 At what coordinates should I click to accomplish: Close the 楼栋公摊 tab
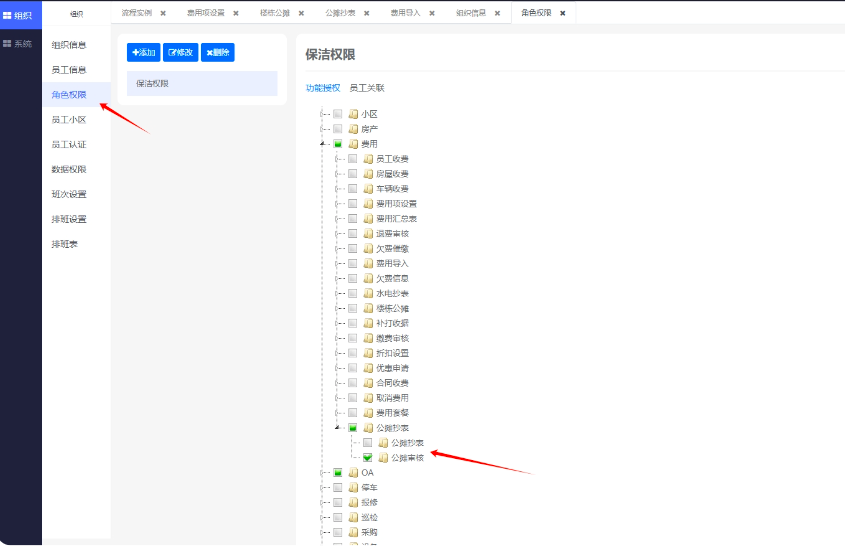point(301,13)
